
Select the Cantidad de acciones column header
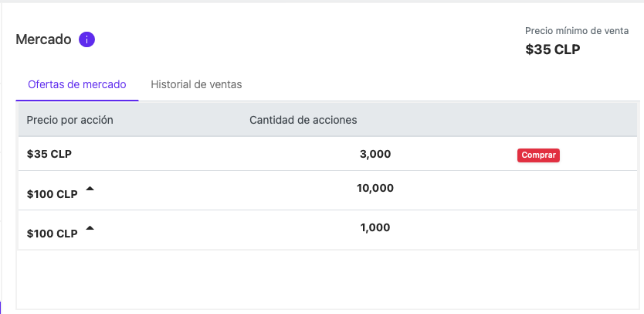pos(303,120)
